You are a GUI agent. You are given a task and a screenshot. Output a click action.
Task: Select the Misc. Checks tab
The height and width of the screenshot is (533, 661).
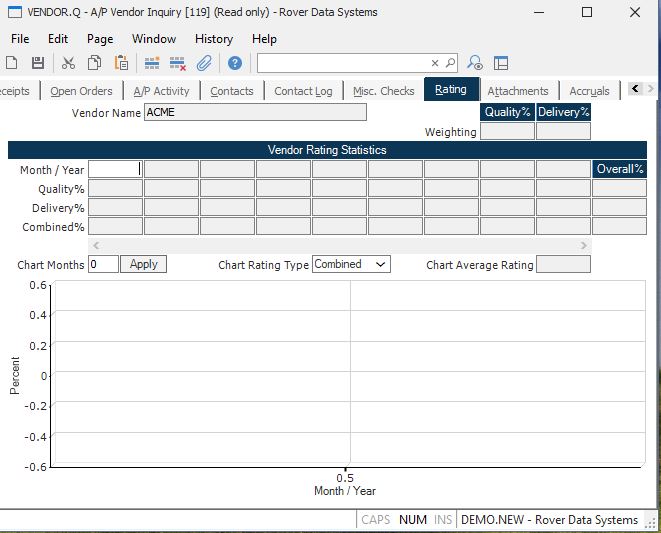383,91
